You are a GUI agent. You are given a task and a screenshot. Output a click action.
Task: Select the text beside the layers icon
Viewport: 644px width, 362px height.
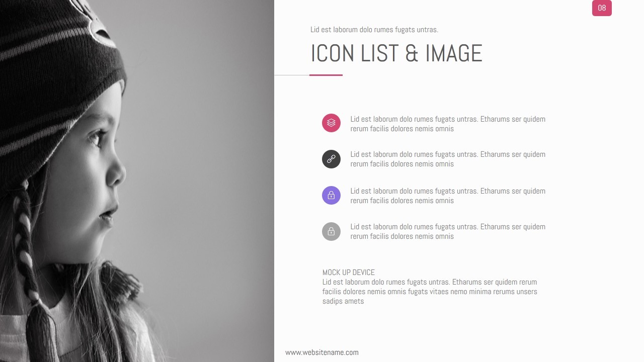click(x=448, y=124)
